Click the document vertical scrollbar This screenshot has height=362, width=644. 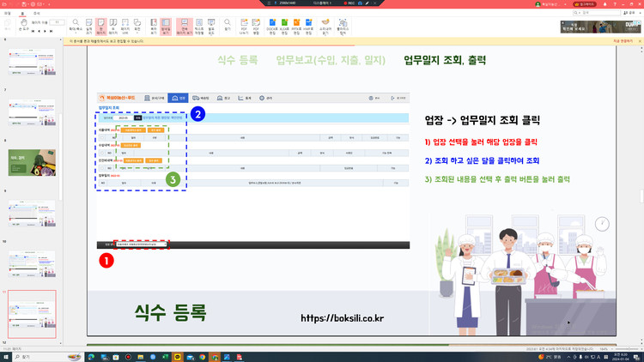click(x=641, y=196)
